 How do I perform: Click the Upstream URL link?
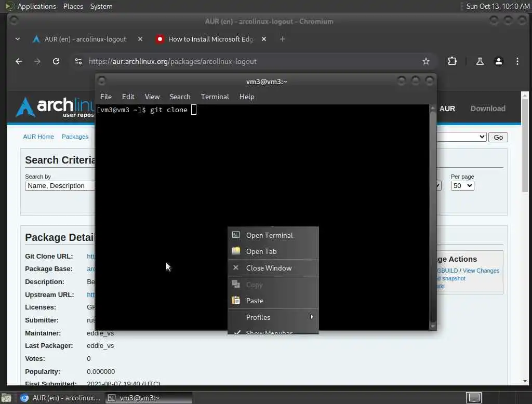91,295
